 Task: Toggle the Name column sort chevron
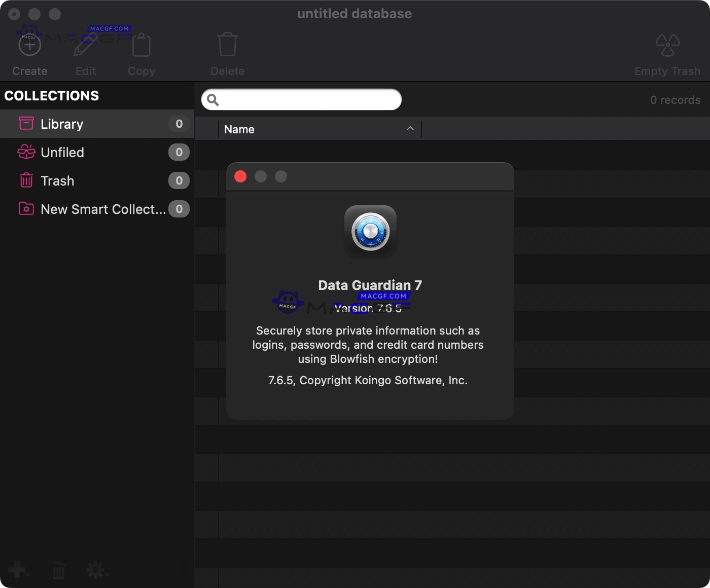point(410,129)
